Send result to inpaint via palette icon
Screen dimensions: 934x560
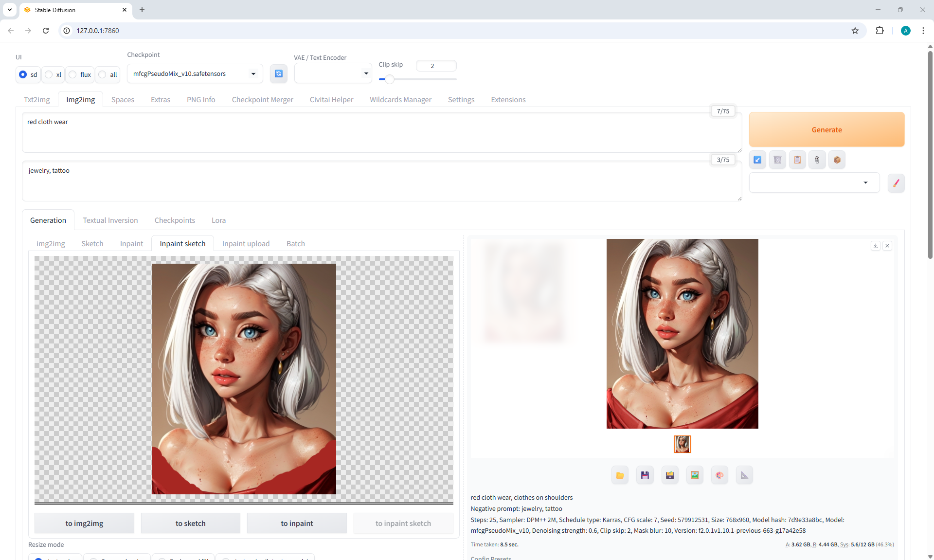tap(719, 475)
